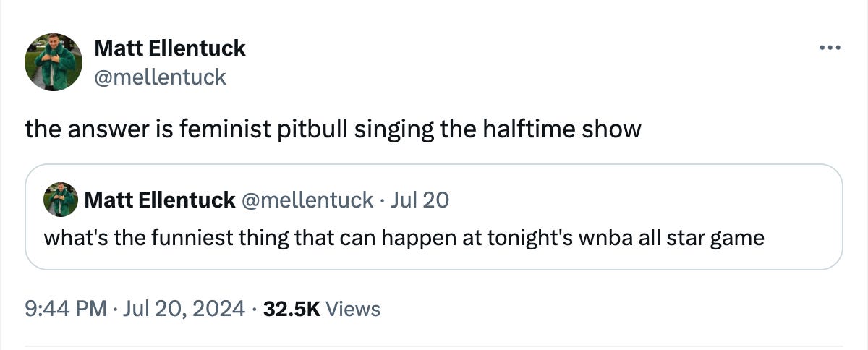This screenshot has height=350, width=868.
Task: Open the tweet's more options menu
Action: pos(830,48)
